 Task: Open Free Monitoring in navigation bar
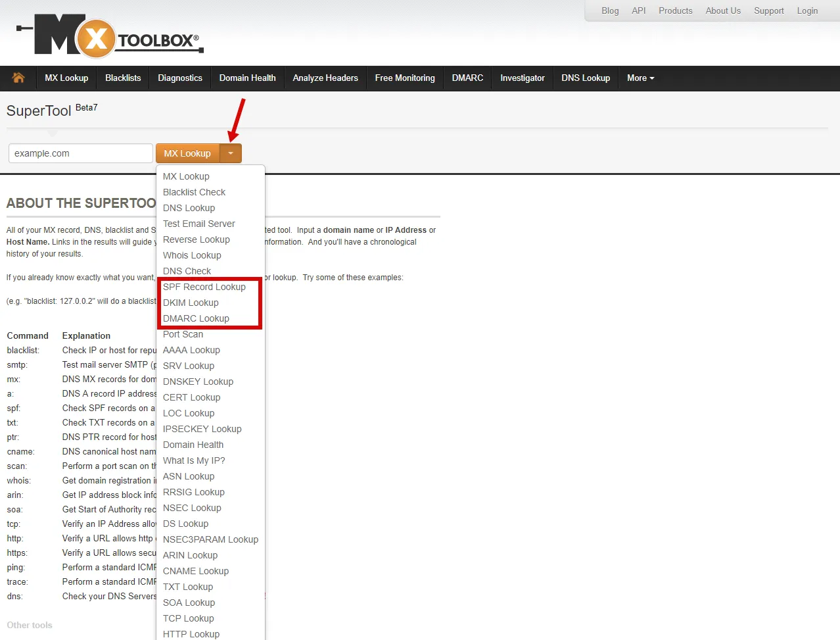point(405,78)
